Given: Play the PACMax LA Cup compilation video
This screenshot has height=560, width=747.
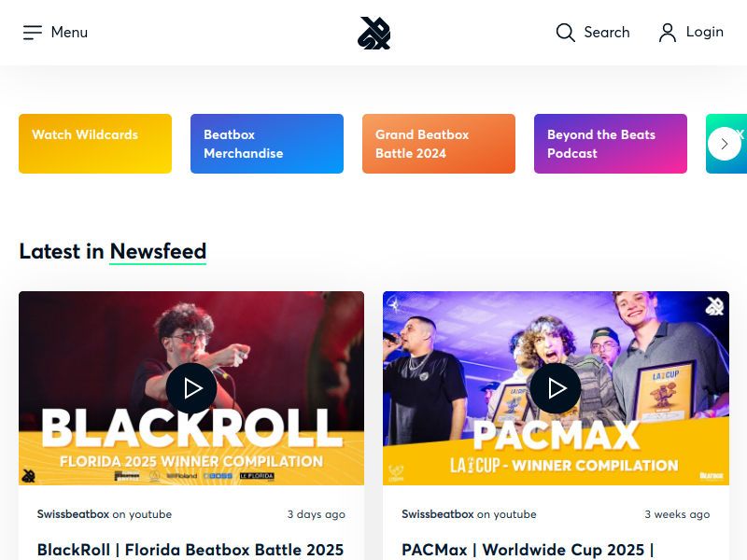Looking at the screenshot, I should [x=556, y=388].
